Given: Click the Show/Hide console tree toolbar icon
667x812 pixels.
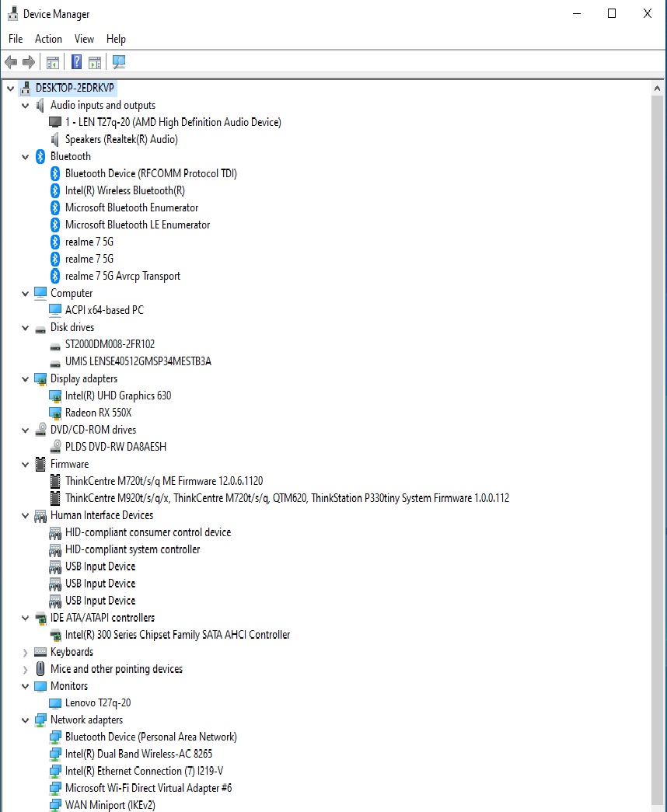Looking at the screenshot, I should tap(52, 62).
